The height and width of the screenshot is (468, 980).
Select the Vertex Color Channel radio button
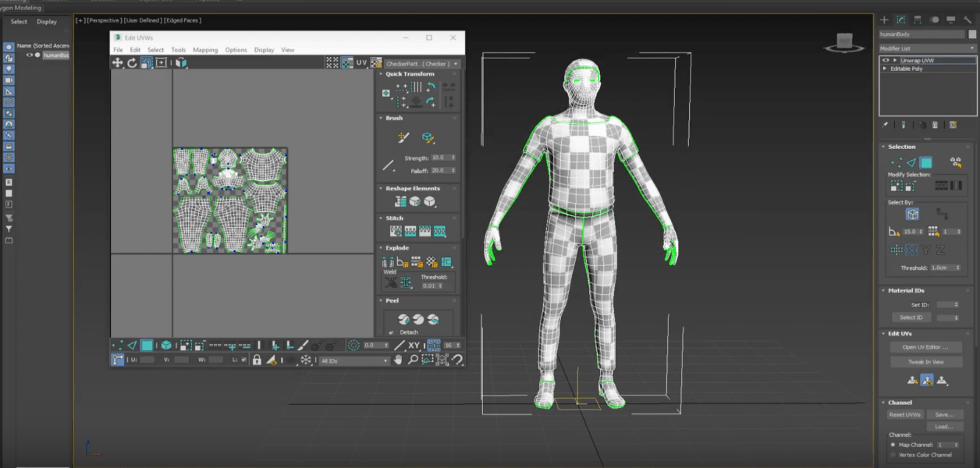pos(893,455)
